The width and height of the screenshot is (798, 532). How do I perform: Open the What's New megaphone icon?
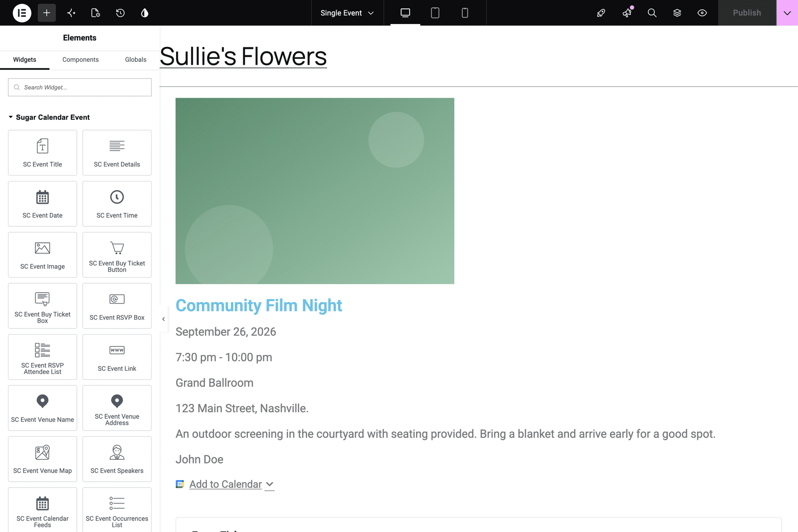pos(627,13)
